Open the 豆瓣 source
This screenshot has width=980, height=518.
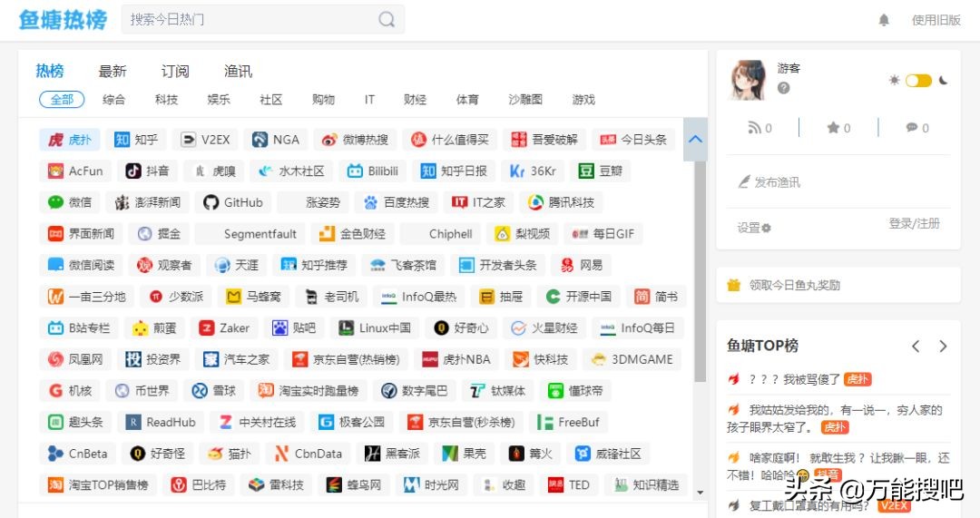point(600,171)
